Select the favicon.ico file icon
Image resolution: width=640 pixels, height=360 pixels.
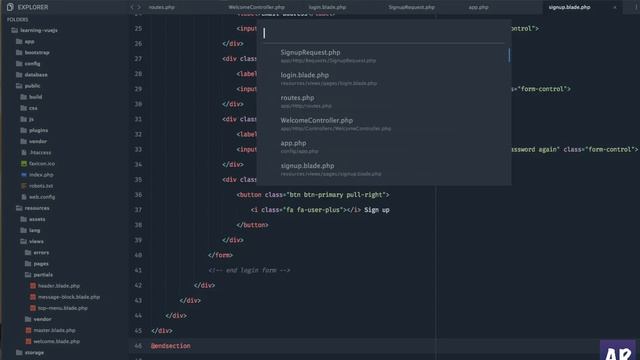click(24, 163)
